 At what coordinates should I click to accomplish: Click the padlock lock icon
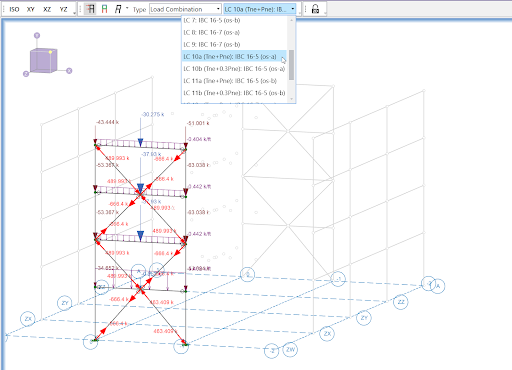pyautogui.click(x=315, y=9)
